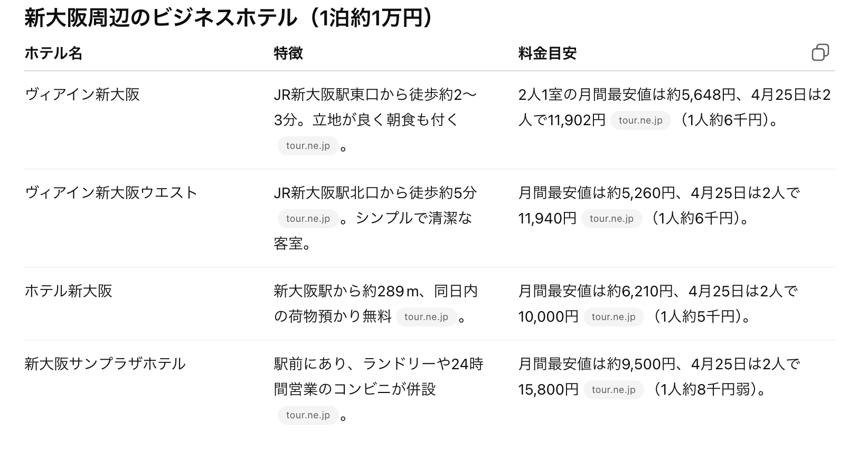Open tour.ne.jp source beside 10,000円 price
868x449 pixels.
[614, 317]
